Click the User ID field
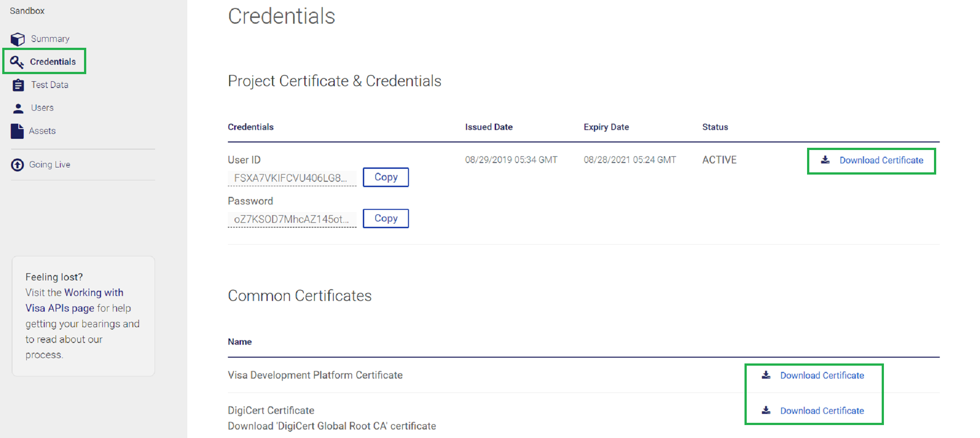The height and width of the screenshot is (438, 980). 292,178
